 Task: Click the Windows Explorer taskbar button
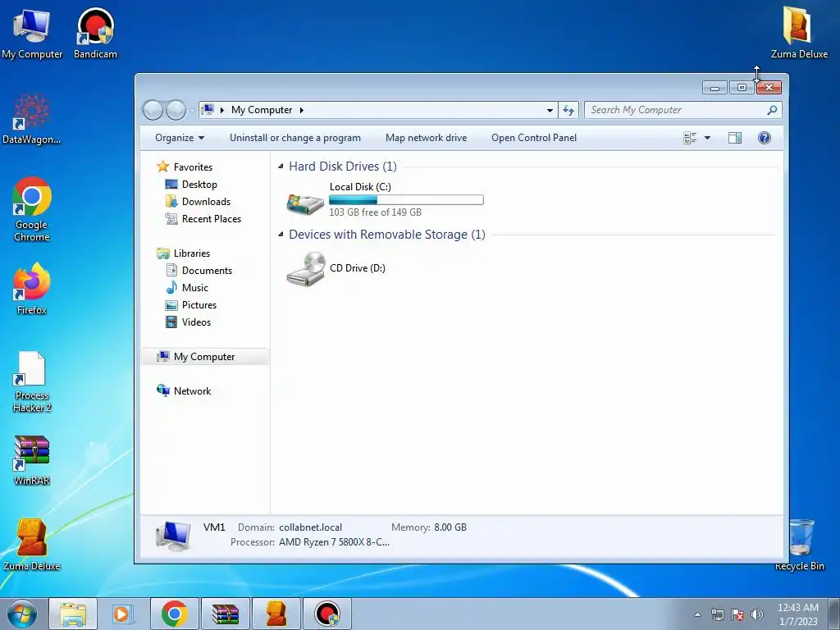pyautogui.click(x=73, y=614)
